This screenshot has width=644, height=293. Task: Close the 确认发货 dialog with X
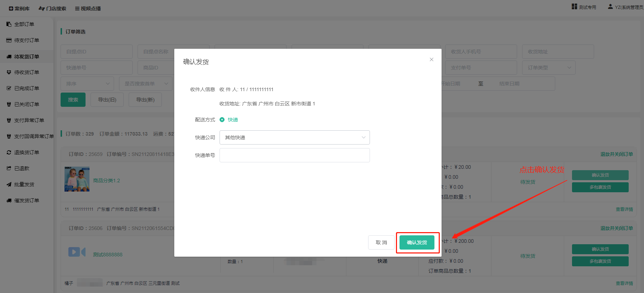(431, 59)
